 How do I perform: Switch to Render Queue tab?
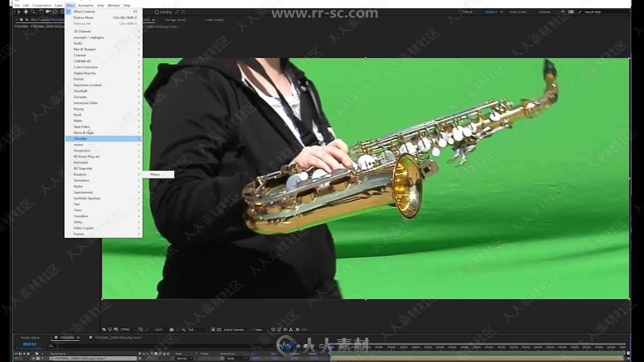tap(30, 338)
